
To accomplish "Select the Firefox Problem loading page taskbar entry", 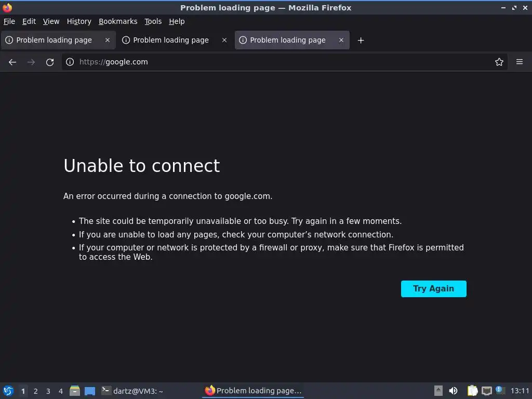I will (x=253, y=391).
